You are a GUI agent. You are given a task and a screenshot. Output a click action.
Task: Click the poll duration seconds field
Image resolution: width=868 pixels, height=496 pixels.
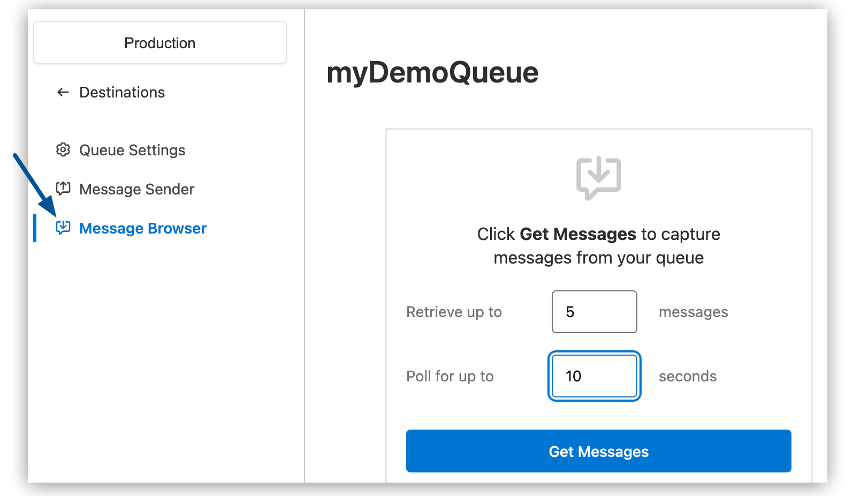pos(594,376)
